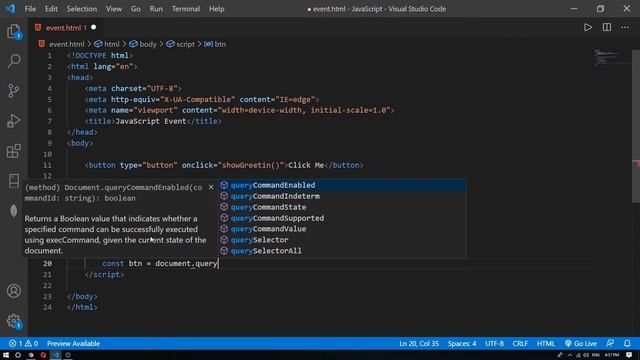
Task: Click the Windows taskbar search circle icon
Action: (x=18, y=355)
